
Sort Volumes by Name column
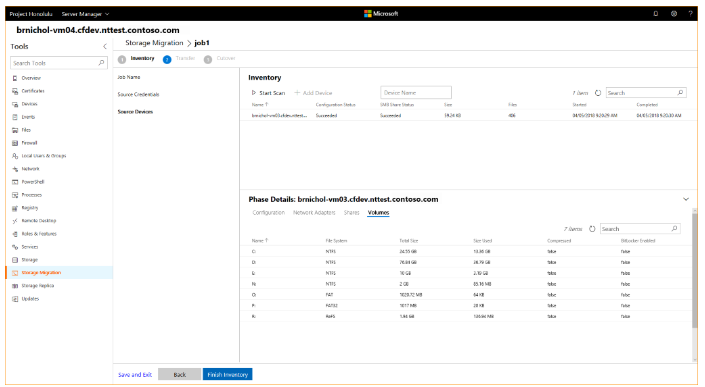click(x=260, y=241)
